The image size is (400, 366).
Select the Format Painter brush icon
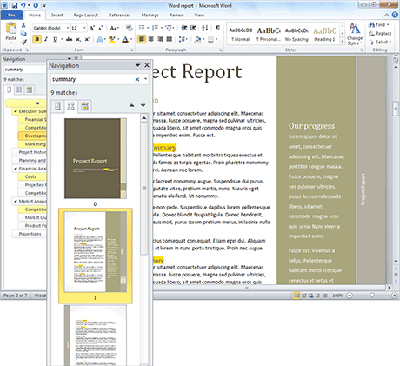23,42
